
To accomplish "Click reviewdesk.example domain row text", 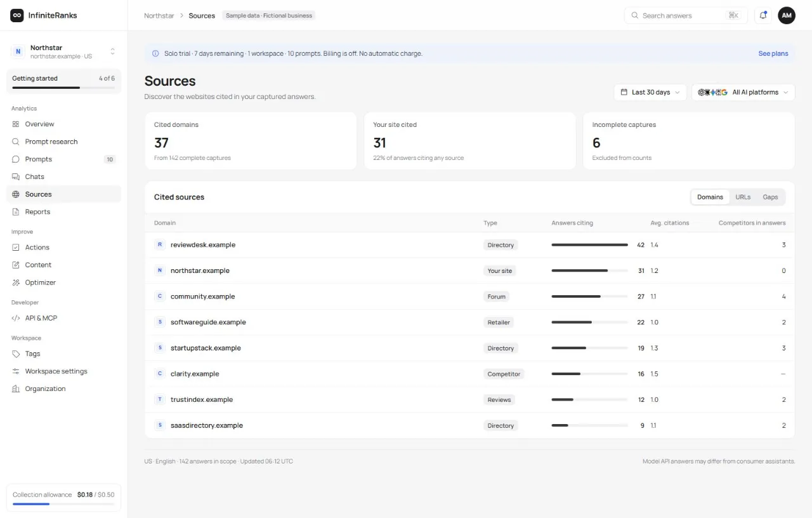I will coord(203,245).
